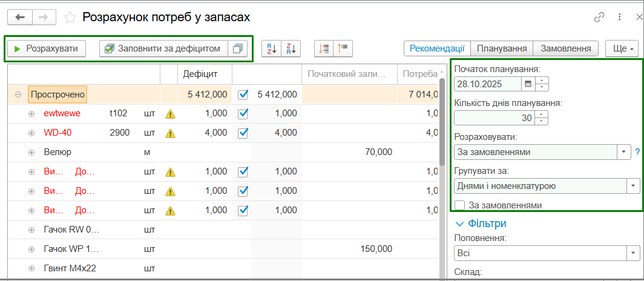Viewport: 644px width, 281px height.
Task: Open the Групувати за dropdown
Action: 633,186
